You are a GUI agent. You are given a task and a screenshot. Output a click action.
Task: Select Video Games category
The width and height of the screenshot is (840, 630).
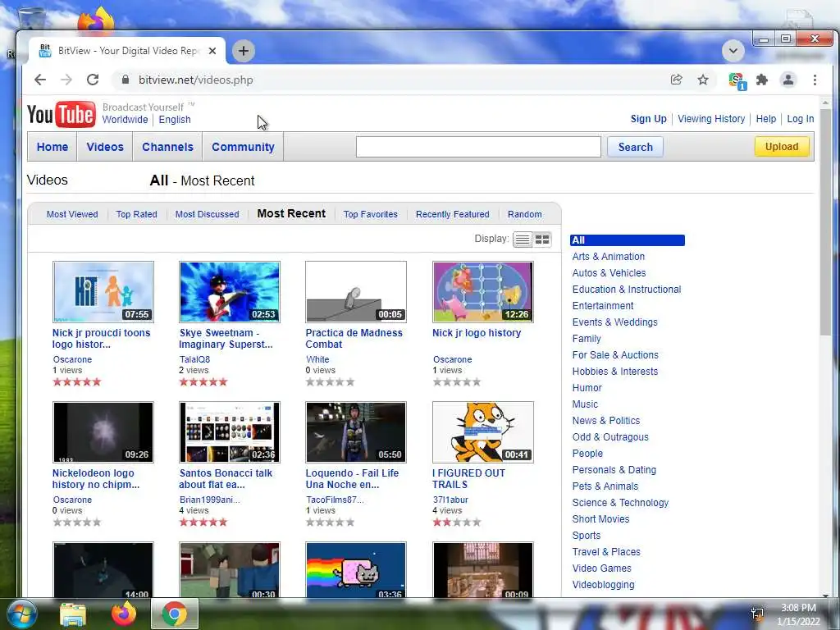[x=601, y=568]
